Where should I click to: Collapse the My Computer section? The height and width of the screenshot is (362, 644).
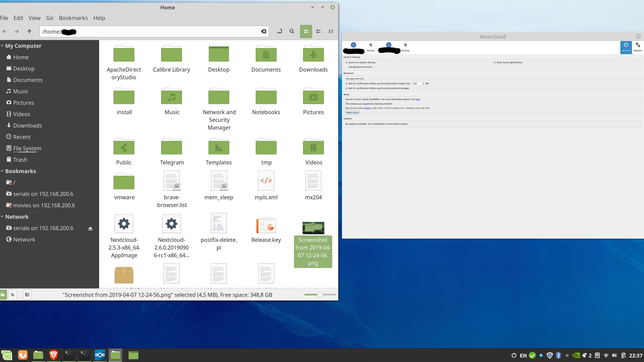tap(2, 46)
